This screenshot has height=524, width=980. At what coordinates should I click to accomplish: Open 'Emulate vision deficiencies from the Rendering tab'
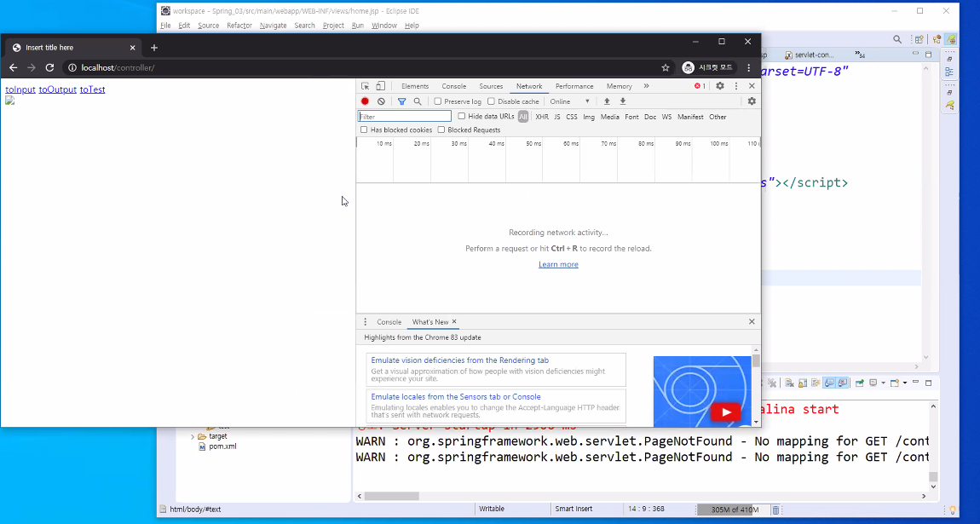click(x=460, y=360)
